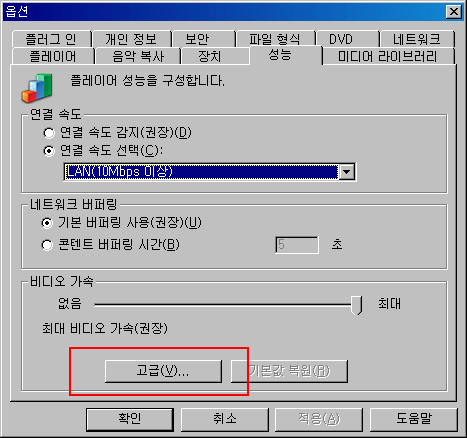
Task: Switch to the 미디어 라이브러리 tab
Action: [388, 56]
